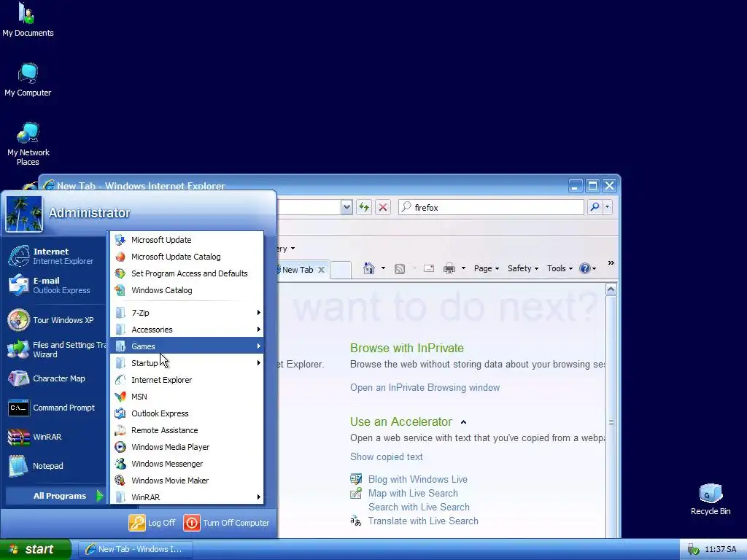Select New Tab taskbar button
Image resolution: width=747 pixels, height=560 pixels.
point(135,549)
